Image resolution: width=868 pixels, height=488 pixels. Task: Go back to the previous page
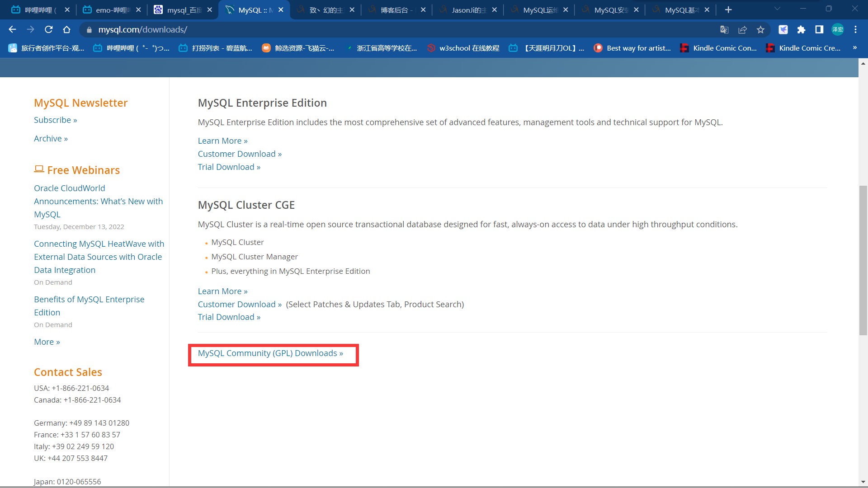tap(12, 29)
